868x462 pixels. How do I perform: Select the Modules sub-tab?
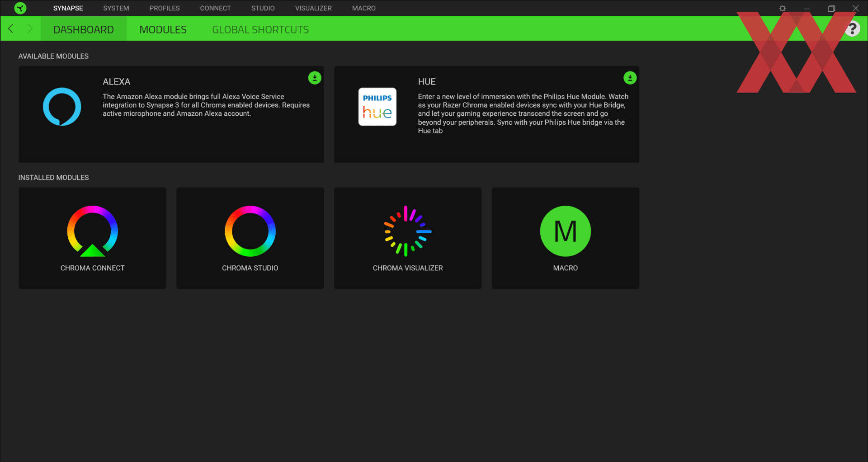click(x=163, y=29)
